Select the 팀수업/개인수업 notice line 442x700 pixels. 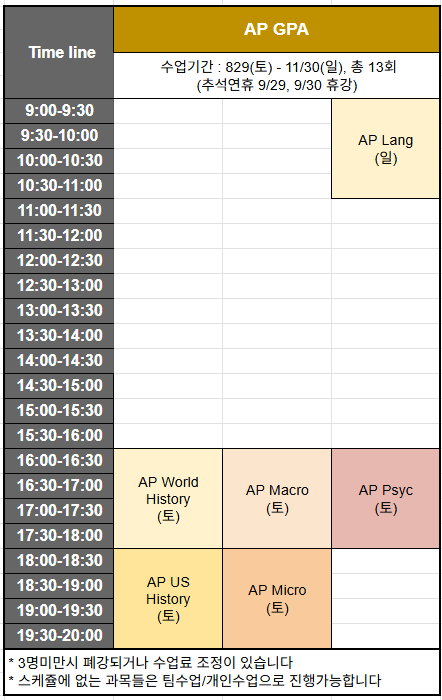[195, 681]
